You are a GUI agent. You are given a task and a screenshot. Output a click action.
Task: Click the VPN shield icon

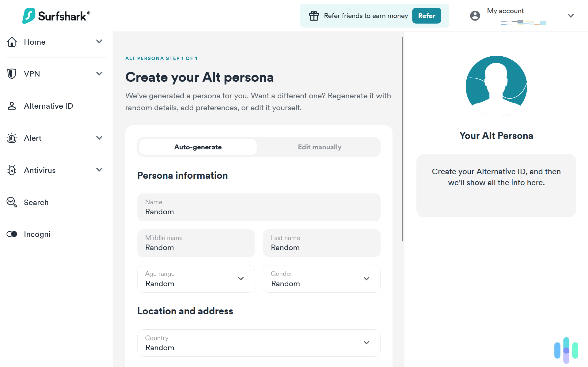12,74
